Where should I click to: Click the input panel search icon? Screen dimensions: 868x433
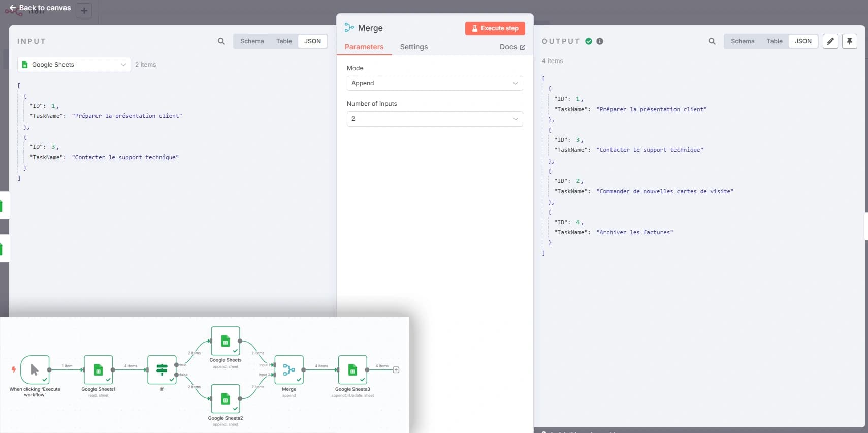(221, 41)
